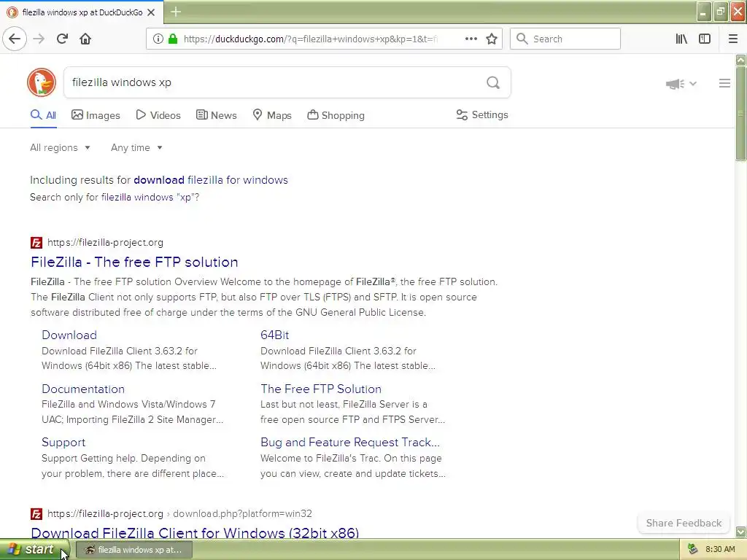
Task: View secure connection padlock details
Action: click(x=173, y=39)
